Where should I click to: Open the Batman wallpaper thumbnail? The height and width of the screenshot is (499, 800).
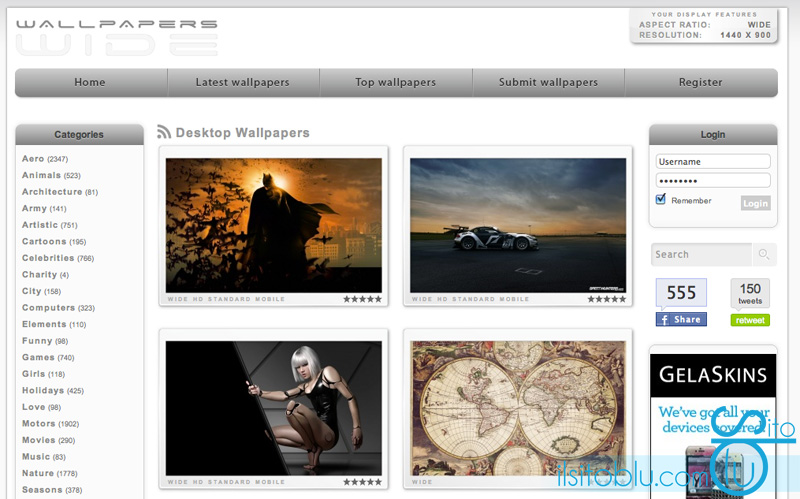pos(273,225)
